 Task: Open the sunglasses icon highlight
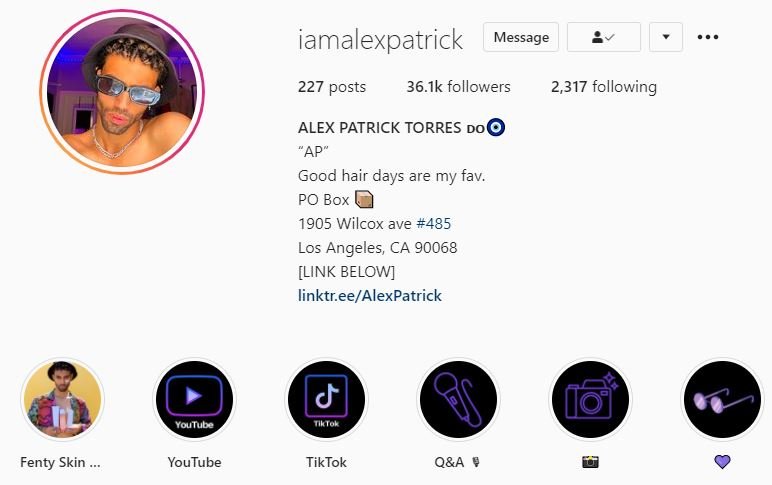(722, 399)
